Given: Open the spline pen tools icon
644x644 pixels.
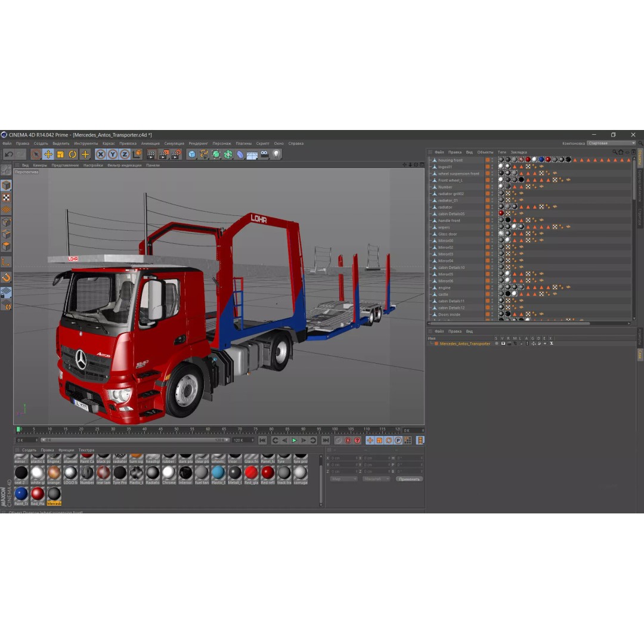Looking at the screenshot, I should pyautogui.click(x=204, y=154).
